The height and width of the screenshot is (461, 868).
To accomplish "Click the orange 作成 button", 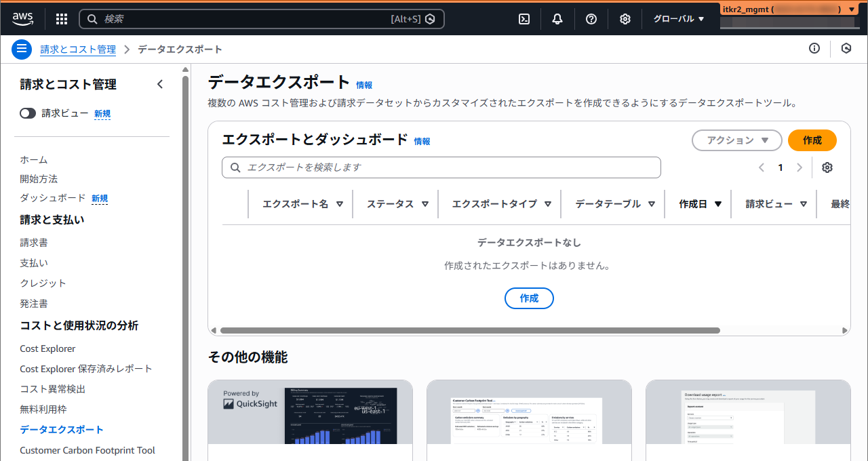I will [812, 140].
